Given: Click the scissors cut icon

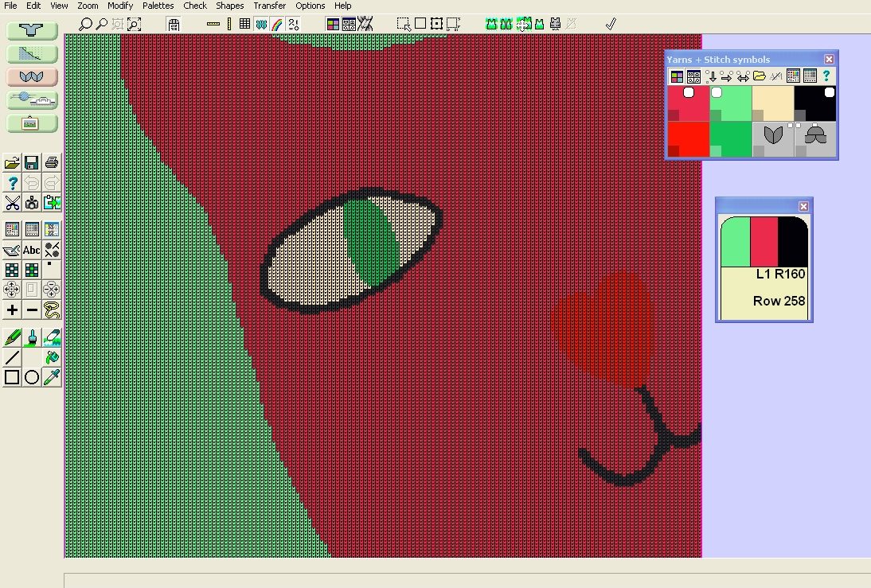Looking at the screenshot, I should [x=12, y=203].
